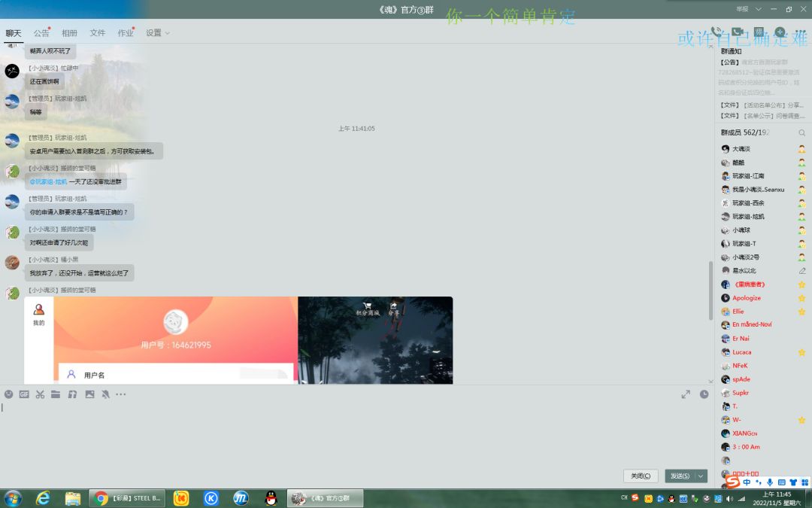Click the message 安卓用户需要加入首测群之后
This screenshot has width=812, height=508.
[94, 151]
